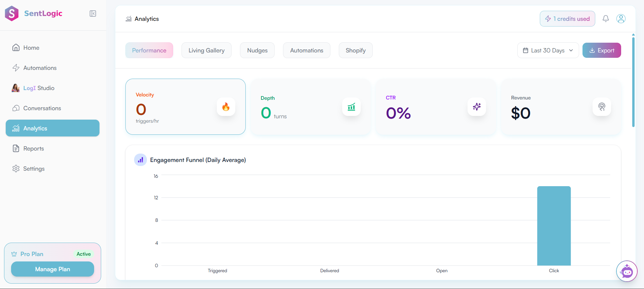The width and height of the screenshot is (644, 289).
Task: Click the SentLogic logo icon
Action: click(x=12, y=13)
